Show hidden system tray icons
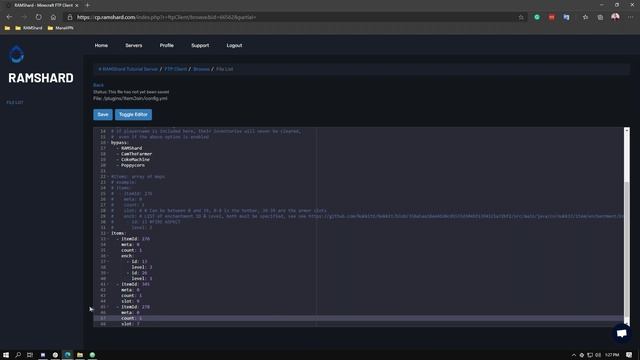The image size is (640, 360). [573, 355]
